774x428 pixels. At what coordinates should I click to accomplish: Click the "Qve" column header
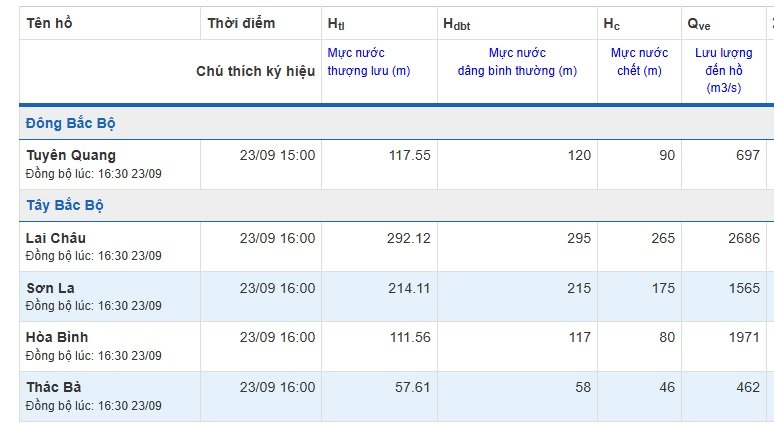(699, 23)
